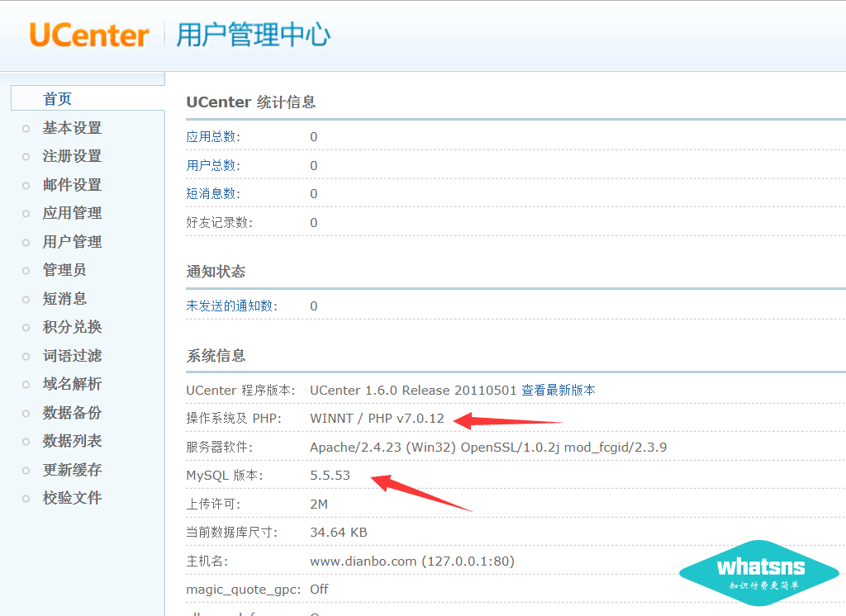
Task: Select 邮件设置 menu item
Action: (x=72, y=185)
